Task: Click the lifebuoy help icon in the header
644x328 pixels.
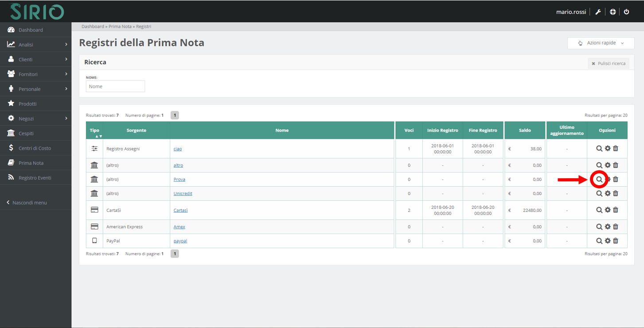Action: [613, 12]
